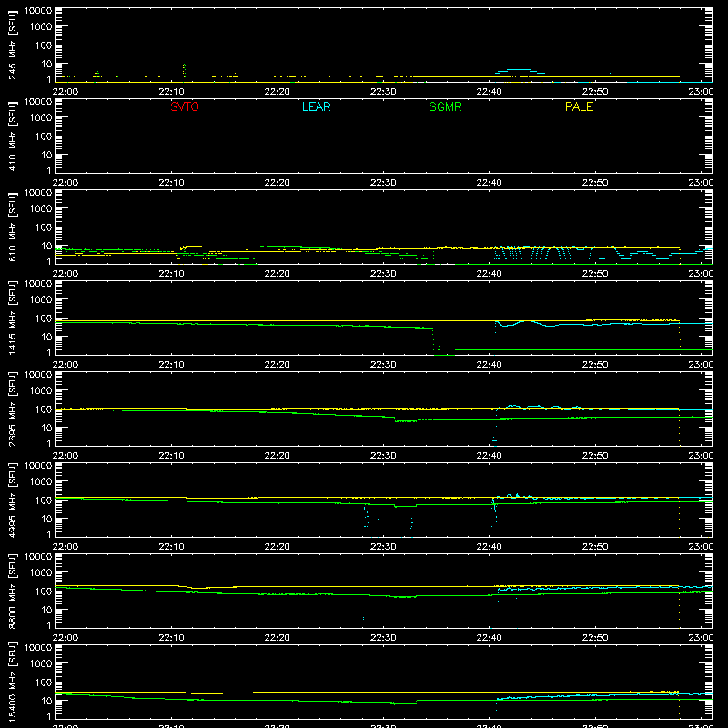The image size is (728, 728).
Task: Click the yellow PALE station label
Action: [579, 106]
